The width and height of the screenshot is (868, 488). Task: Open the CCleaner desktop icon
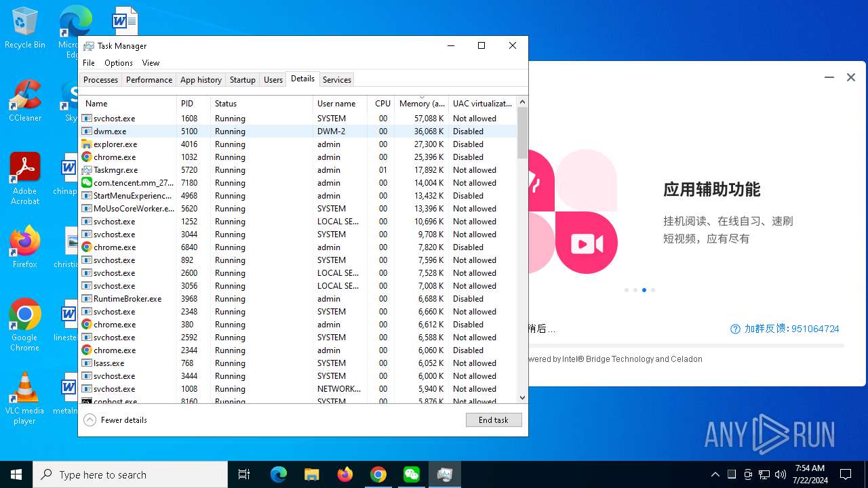pos(25,100)
